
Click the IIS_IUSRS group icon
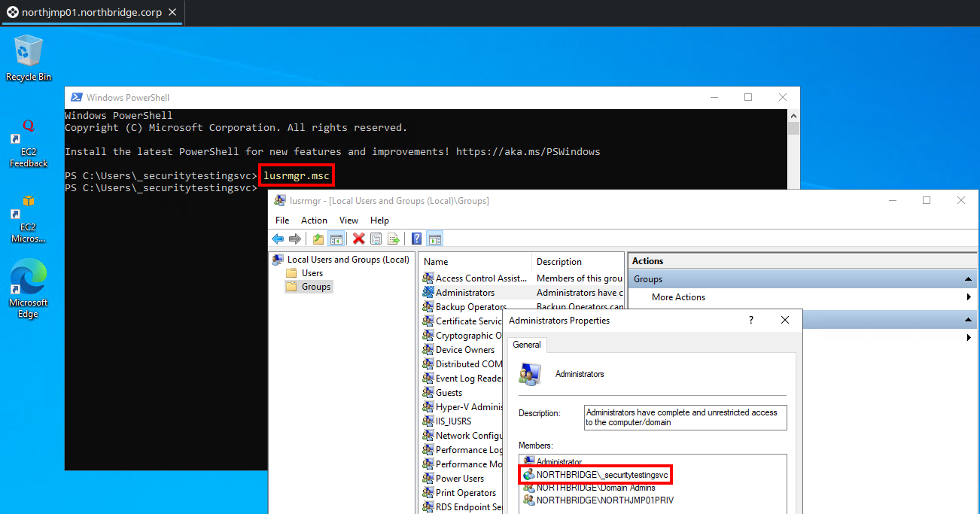point(428,421)
